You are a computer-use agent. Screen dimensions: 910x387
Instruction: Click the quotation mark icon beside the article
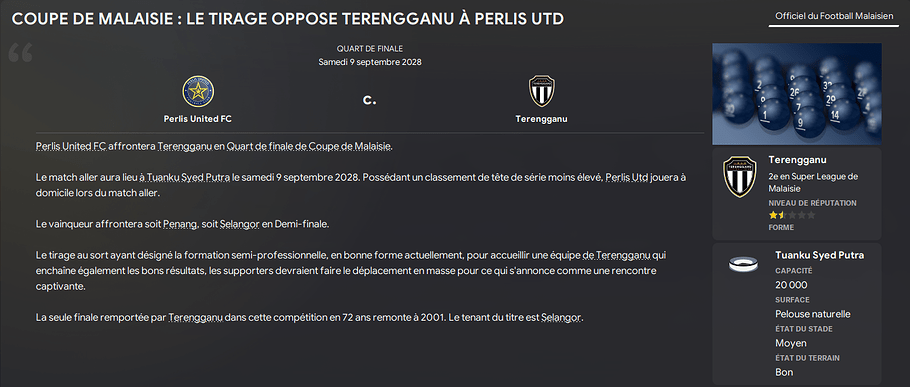point(21,53)
